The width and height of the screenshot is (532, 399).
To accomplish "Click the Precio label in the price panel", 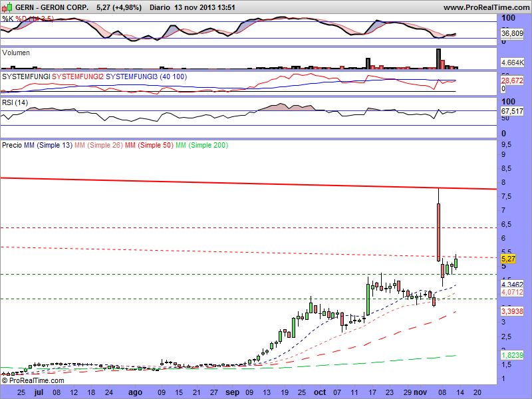I will (x=12, y=145).
